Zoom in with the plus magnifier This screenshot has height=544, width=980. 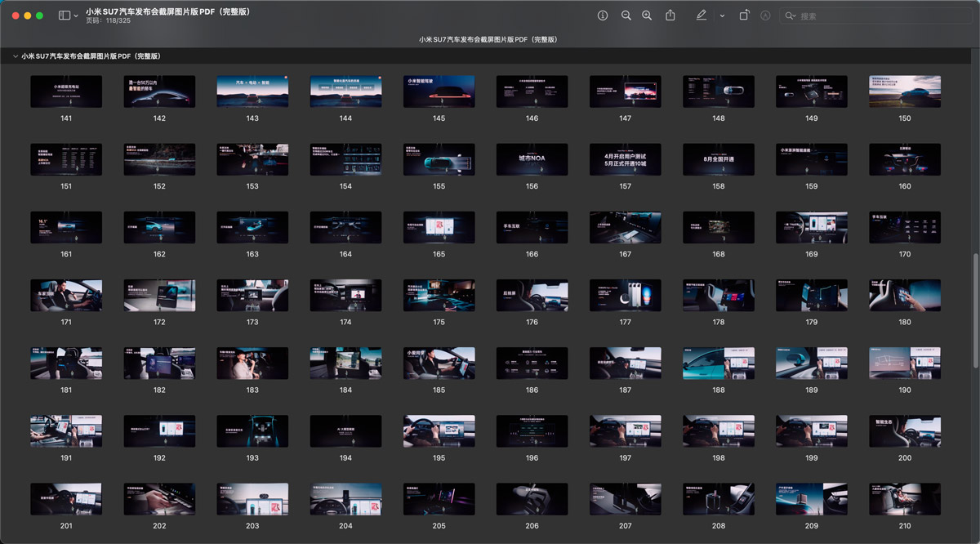(647, 16)
